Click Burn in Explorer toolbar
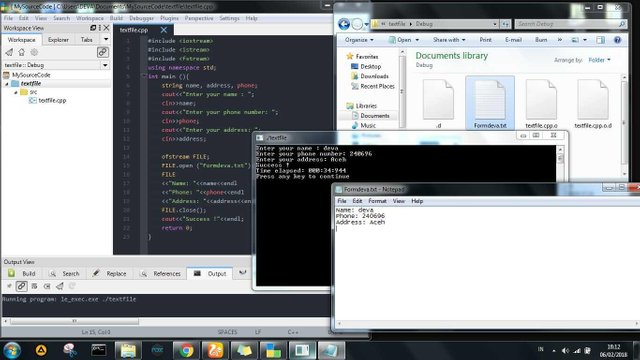This screenshot has width=640, height=360. coord(541,40)
